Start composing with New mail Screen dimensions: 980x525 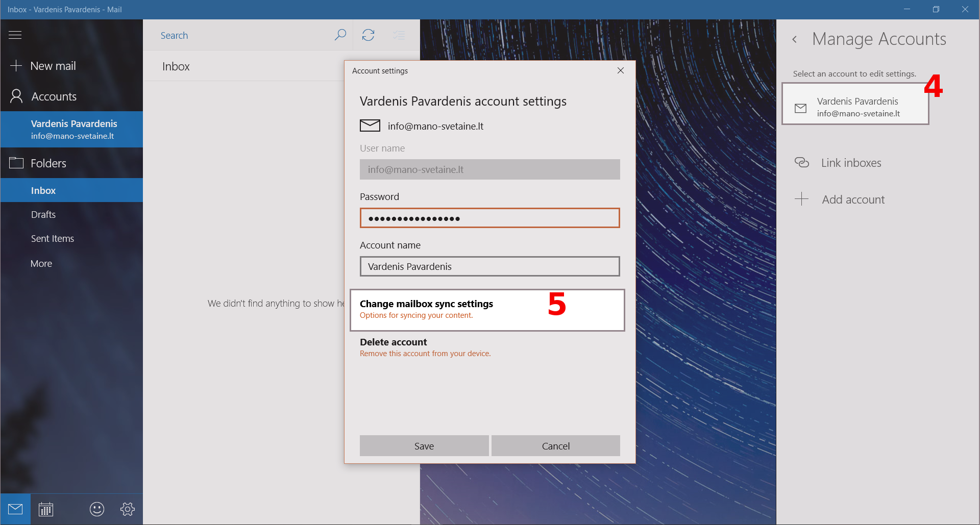tap(53, 66)
